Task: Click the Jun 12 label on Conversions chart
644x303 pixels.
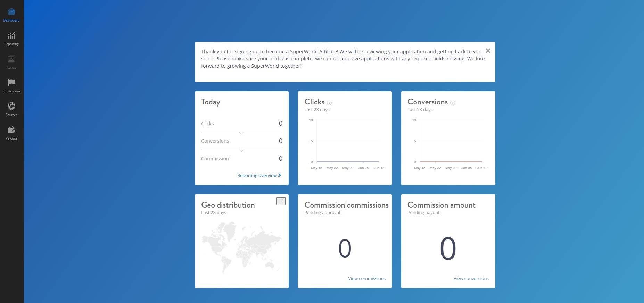Action: (482, 168)
